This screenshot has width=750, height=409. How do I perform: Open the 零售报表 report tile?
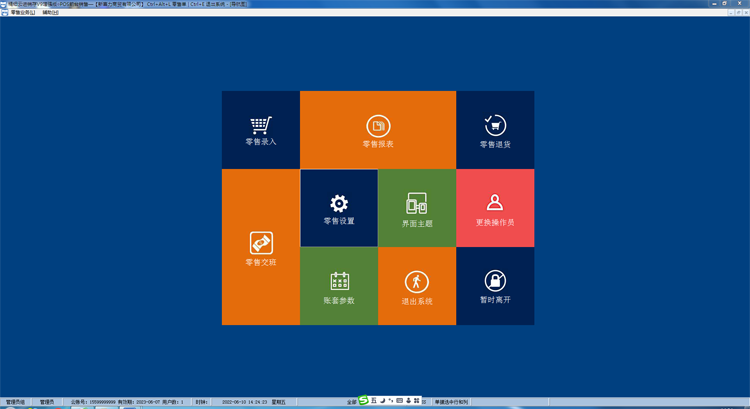point(378,130)
